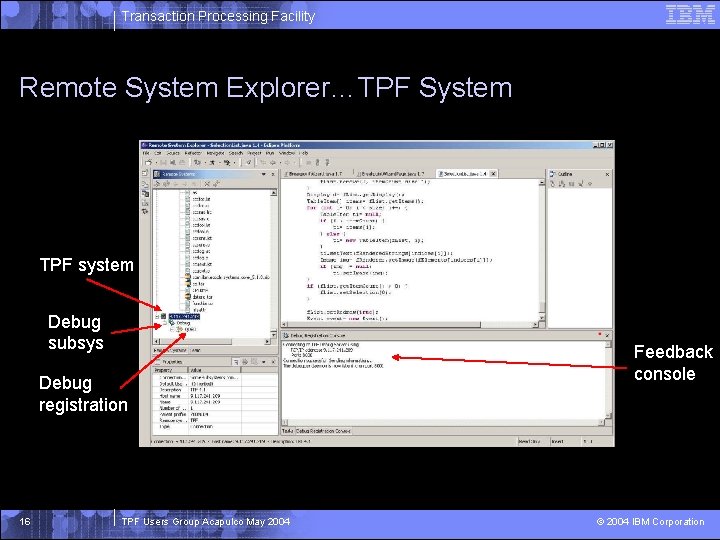Click the Save icon in main toolbar
The height and width of the screenshot is (540, 720).
click(x=163, y=163)
